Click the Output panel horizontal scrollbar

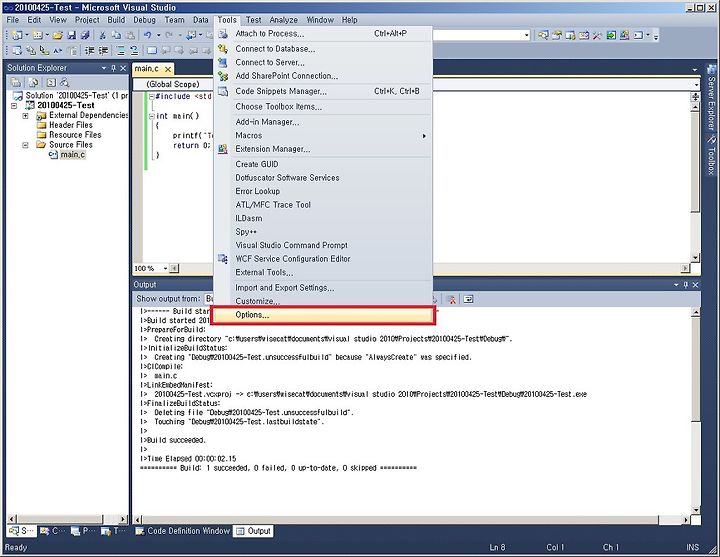412,520
